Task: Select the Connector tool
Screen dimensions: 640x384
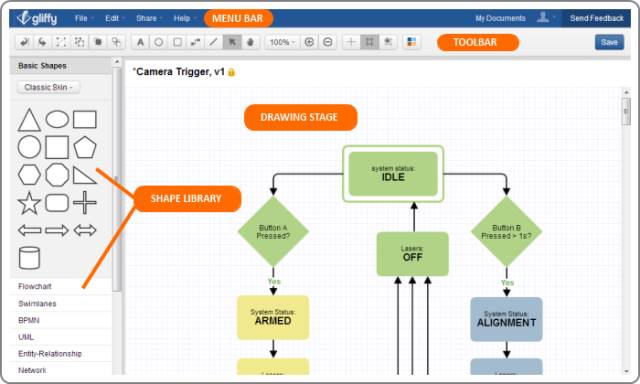Action: click(196, 42)
